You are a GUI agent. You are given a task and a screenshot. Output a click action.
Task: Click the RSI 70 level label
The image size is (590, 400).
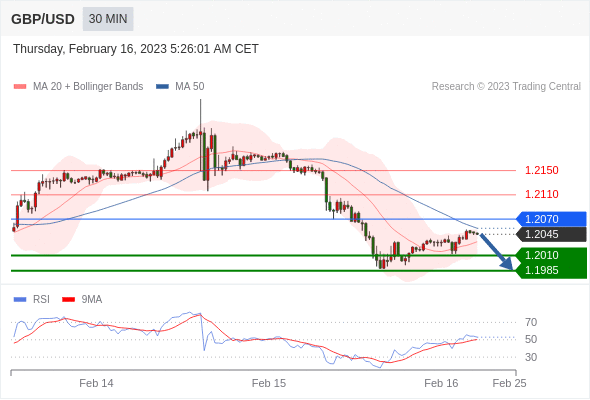coord(531,322)
